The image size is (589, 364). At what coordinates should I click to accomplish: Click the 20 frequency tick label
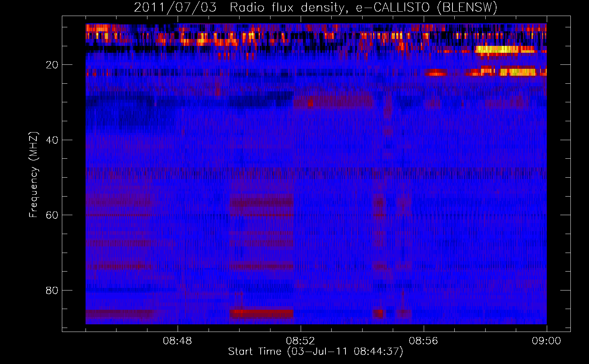[52, 65]
